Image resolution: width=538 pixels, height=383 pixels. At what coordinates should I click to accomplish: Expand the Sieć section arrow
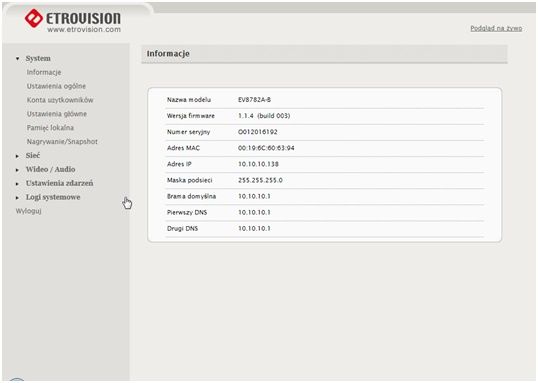(x=17, y=156)
